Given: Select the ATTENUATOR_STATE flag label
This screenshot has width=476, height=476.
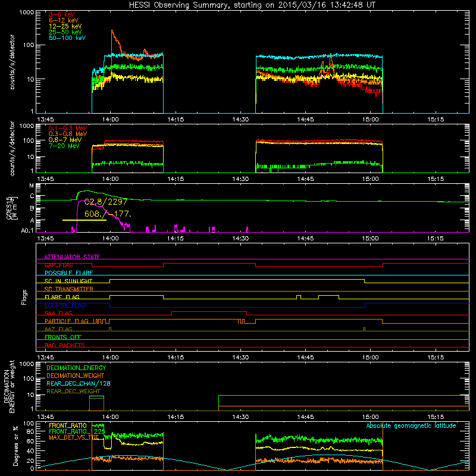Looking at the screenshot, I should pos(72,257).
